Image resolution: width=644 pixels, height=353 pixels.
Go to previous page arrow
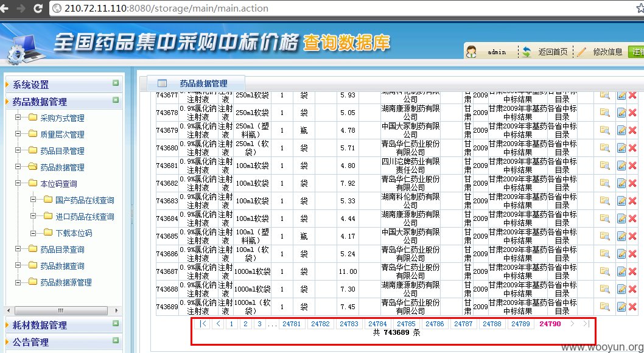click(218, 323)
